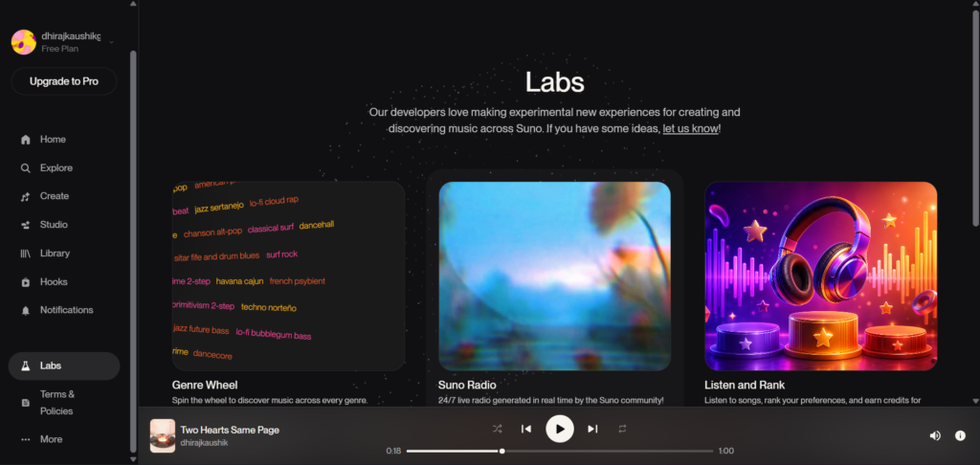The width and height of the screenshot is (980, 465).
Task: Open the Genre Wheel card image
Action: [x=288, y=277]
